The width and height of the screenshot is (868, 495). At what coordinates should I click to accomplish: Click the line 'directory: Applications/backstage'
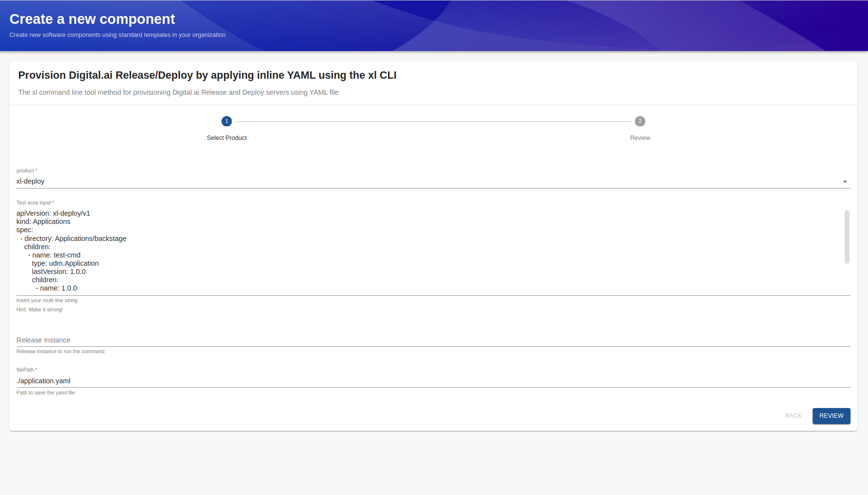(x=73, y=239)
